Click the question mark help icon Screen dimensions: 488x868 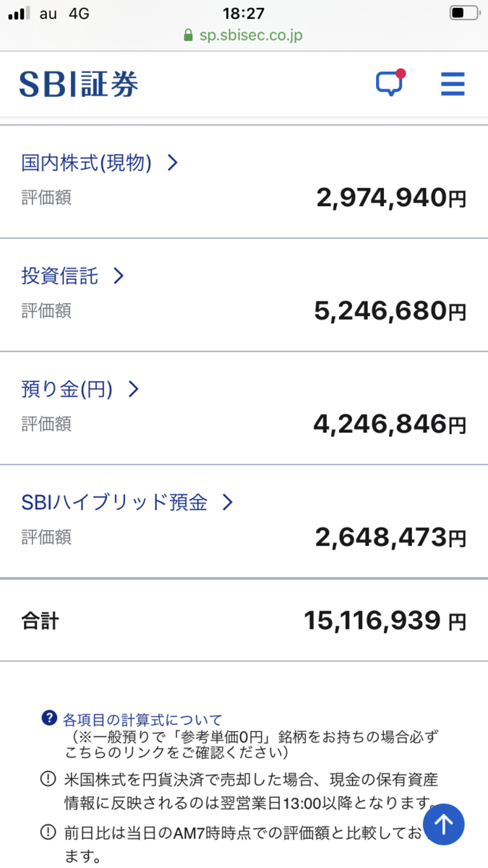(x=49, y=718)
